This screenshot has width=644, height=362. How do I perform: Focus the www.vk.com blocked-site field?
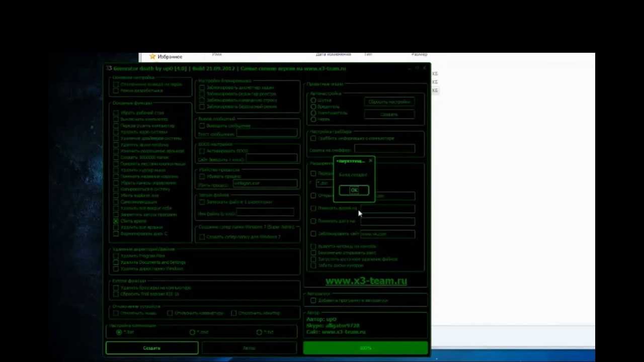(387, 234)
